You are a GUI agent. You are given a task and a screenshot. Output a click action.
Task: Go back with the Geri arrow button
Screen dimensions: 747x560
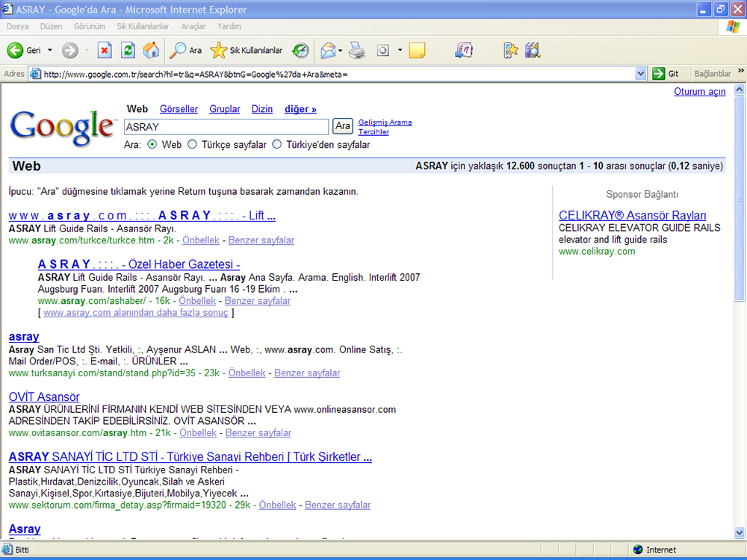pyautogui.click(x=24, y=50)
